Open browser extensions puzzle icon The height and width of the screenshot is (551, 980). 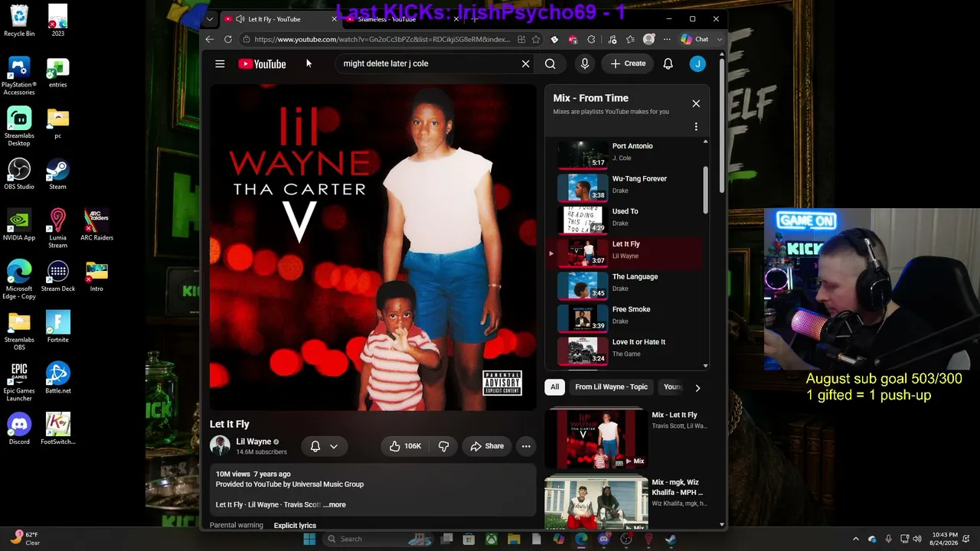pos(591,39)
